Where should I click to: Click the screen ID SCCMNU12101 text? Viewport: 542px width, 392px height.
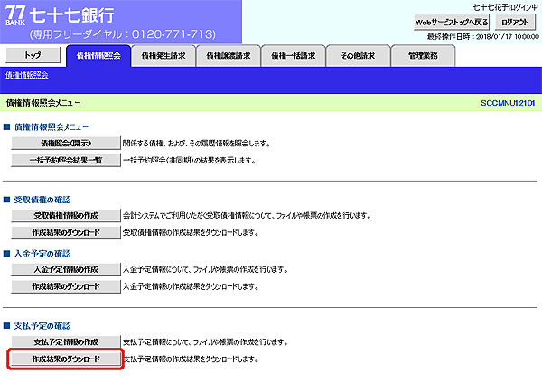pos(508,103)
